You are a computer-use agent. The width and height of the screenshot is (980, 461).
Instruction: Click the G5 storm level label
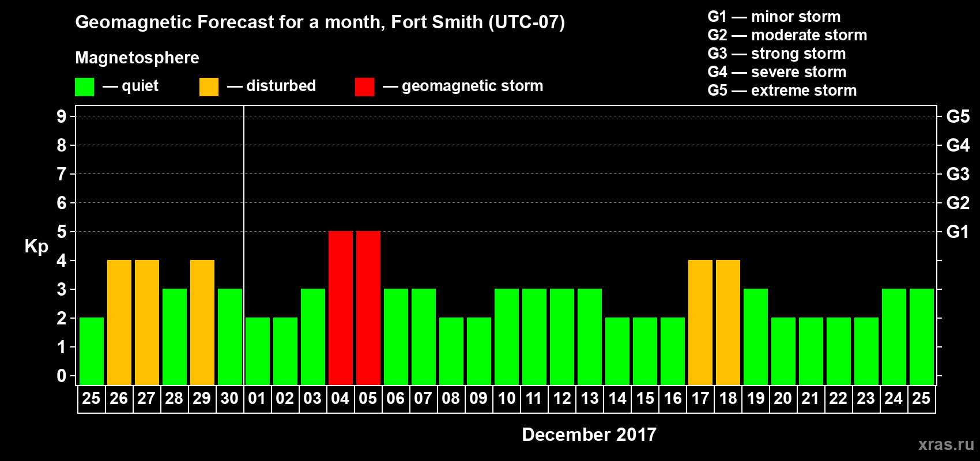click(958, 116)
